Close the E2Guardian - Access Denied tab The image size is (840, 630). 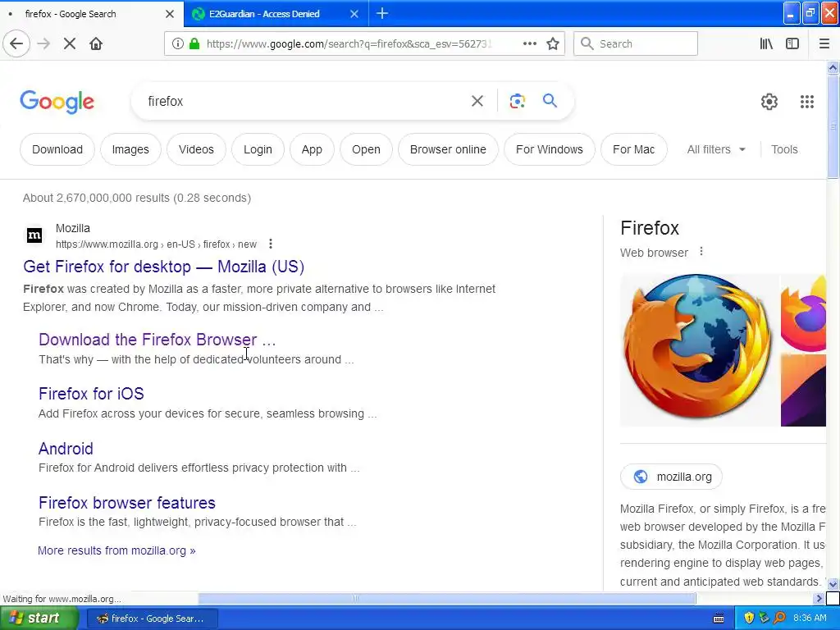click(x=354, y=14)
